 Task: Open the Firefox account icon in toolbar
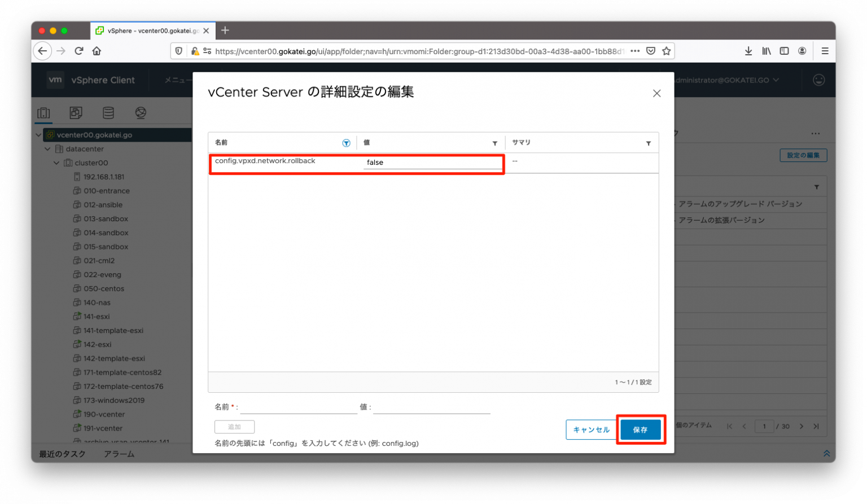(802, 50)
